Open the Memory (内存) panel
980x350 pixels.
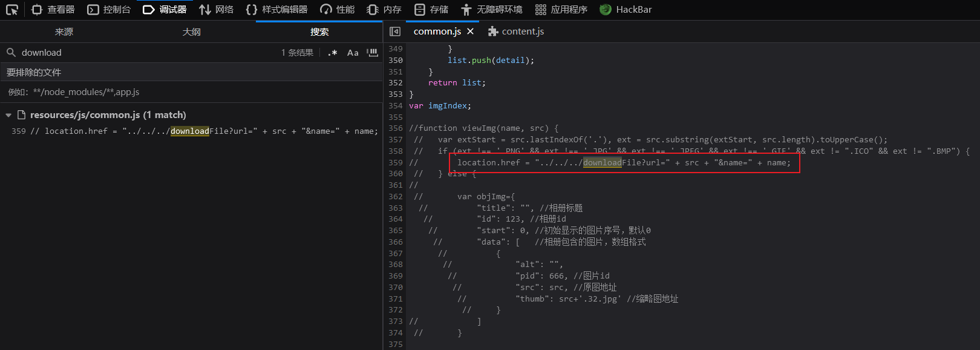[x=384, y=10]
